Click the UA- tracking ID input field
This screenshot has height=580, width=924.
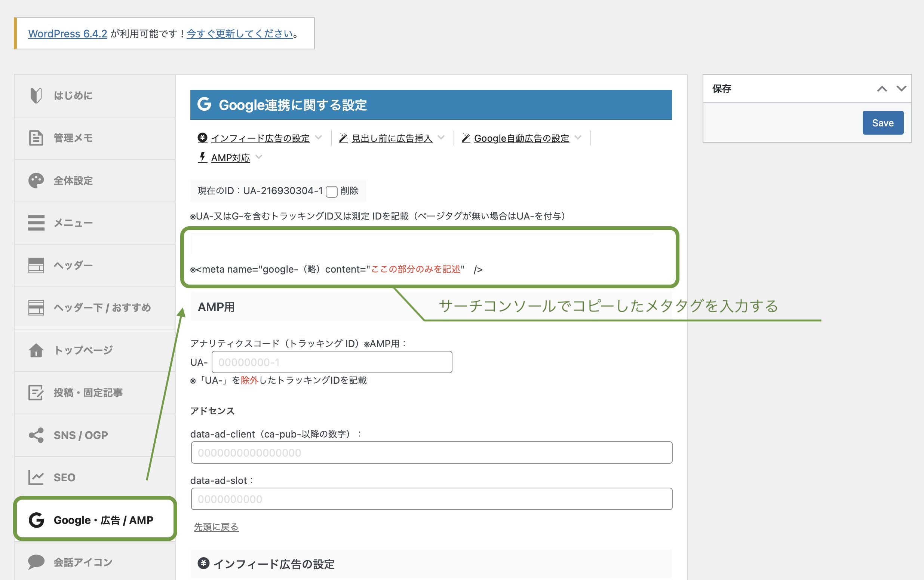(332, 362)
